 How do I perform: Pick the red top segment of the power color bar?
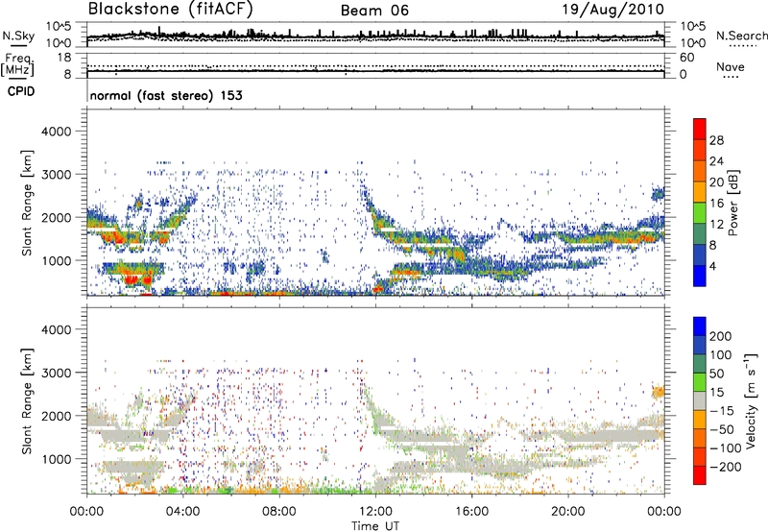pos(700,130)
